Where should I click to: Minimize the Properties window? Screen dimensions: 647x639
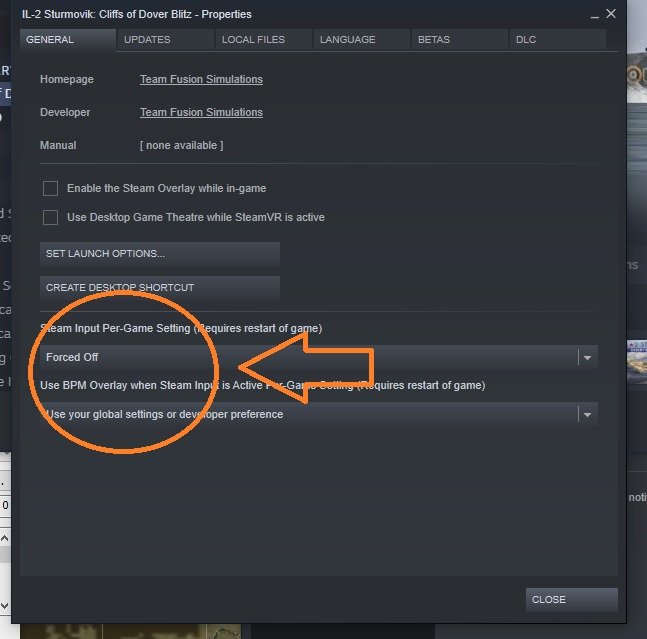pyautogui.click(x=595, y=15)
